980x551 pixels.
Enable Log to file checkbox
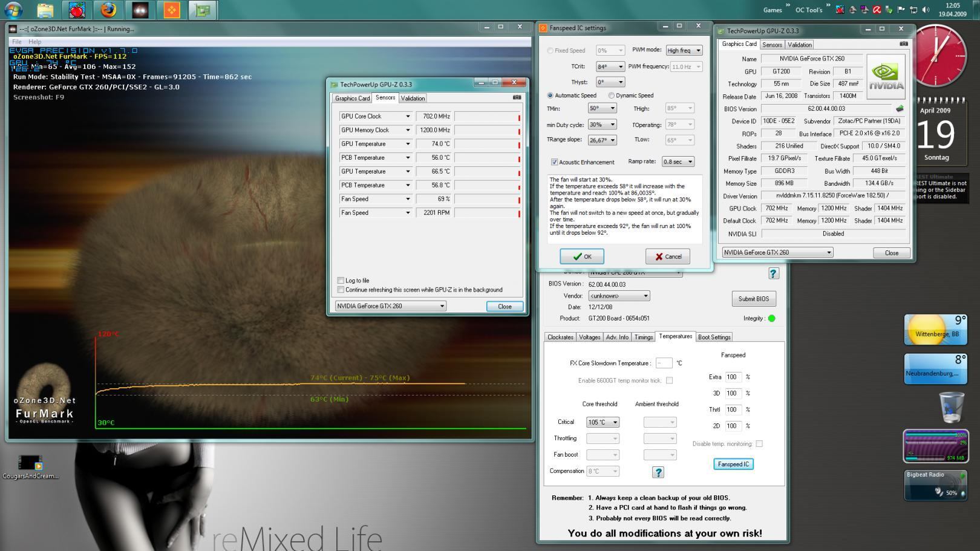341,281
